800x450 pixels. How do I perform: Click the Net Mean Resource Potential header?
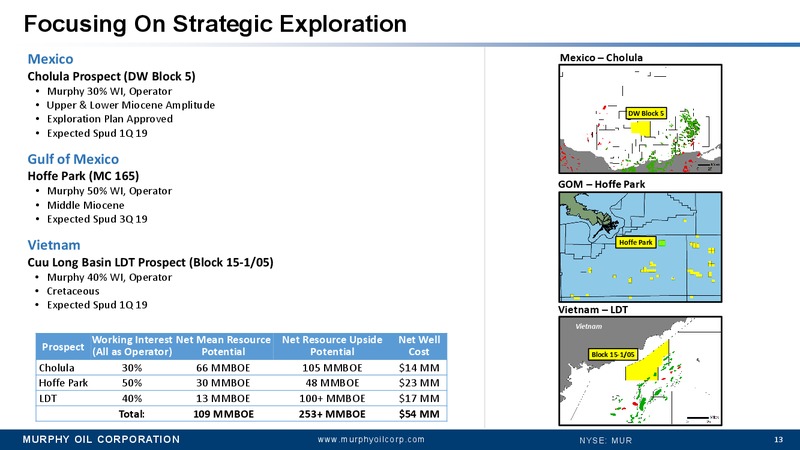pyautogui.click(x=223, y=346)
